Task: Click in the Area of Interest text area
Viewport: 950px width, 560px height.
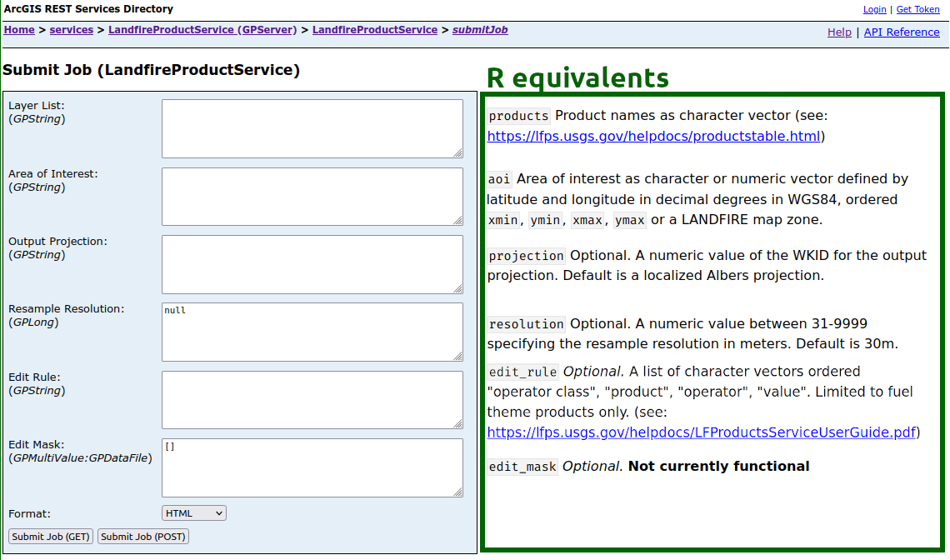Action: (x=312, y=197)
